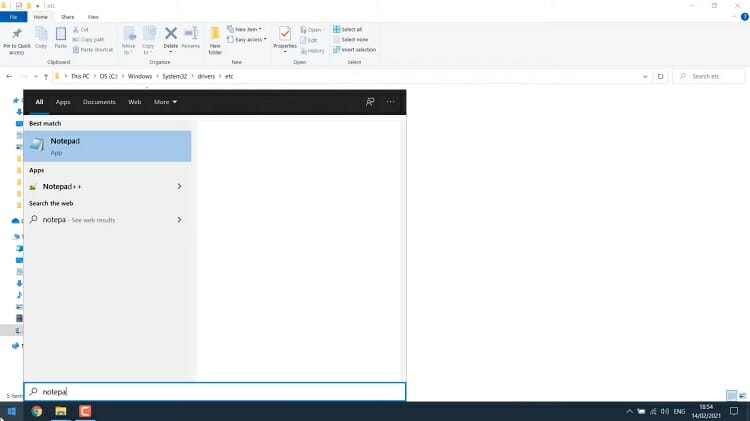Go up one folder level
Viewport: 750px width, 421px height.
(46, 77)
